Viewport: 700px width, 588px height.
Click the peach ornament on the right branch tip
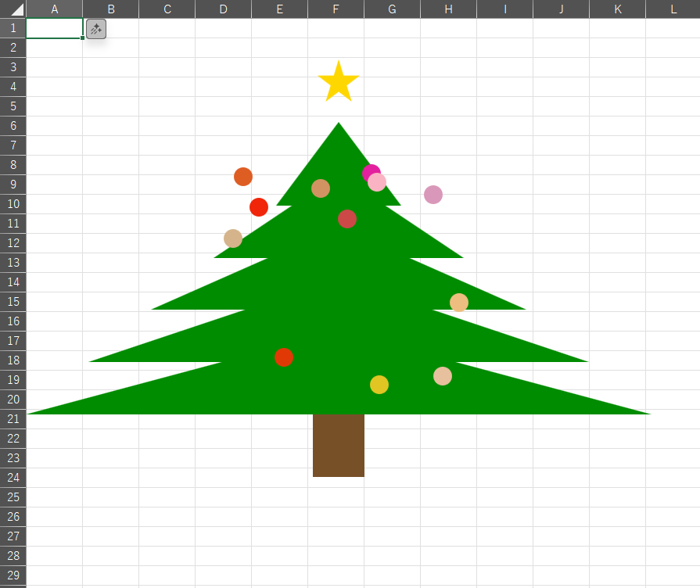click(459, 303)
